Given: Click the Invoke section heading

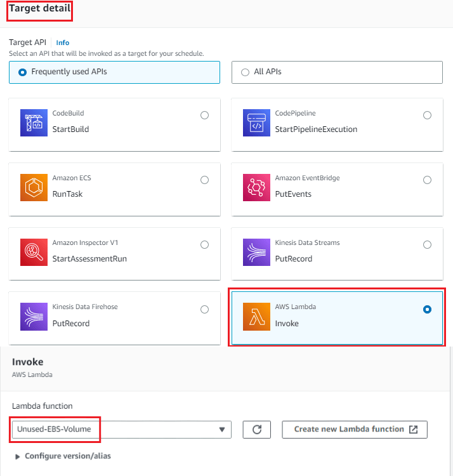Looking at the screenshot, I should [28, 362].
